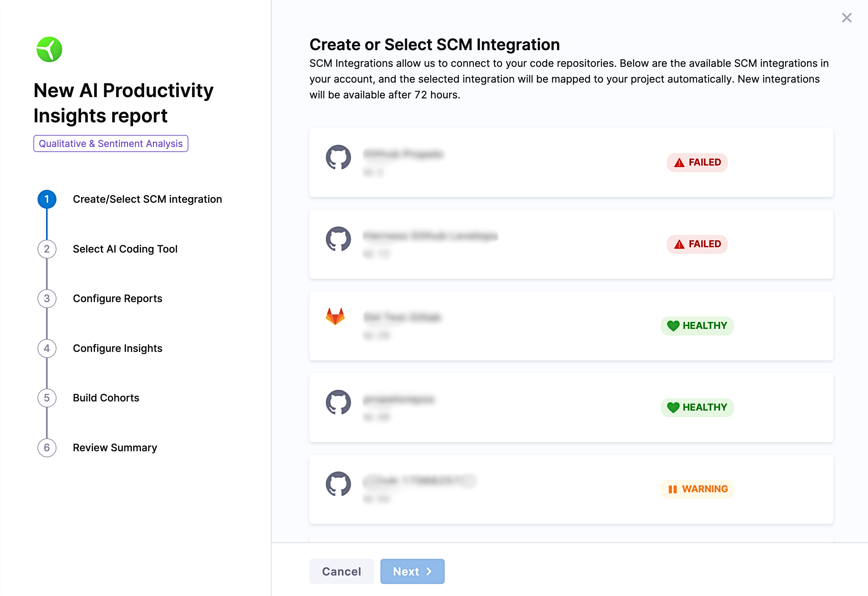This screenshot has height=596, width=868.
Task: Open step 3 Configure Reports
Action: click(x=117, y=298)
